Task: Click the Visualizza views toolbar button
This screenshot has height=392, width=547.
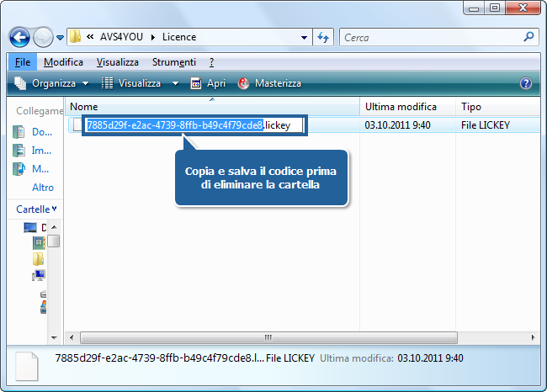Action: tap(131, 83)
